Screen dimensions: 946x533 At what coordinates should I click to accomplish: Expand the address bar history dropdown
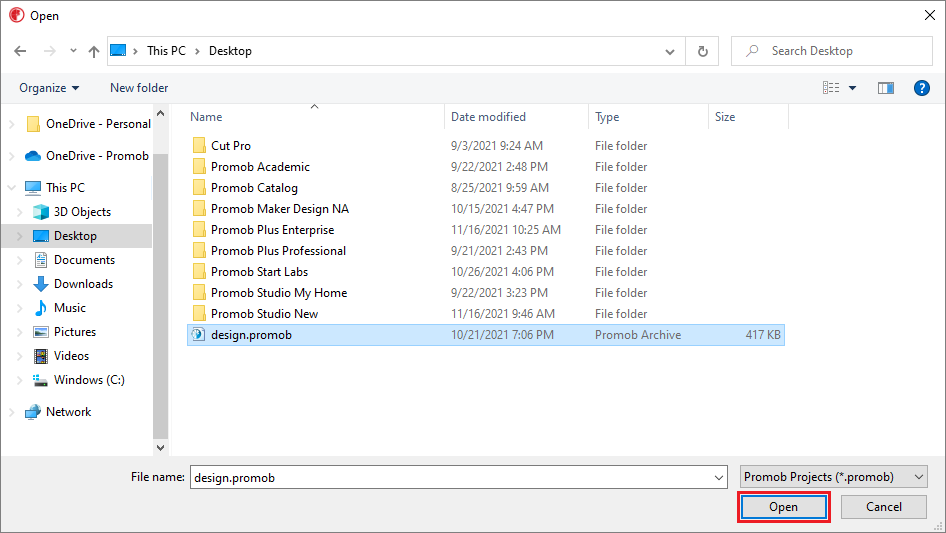670,51
